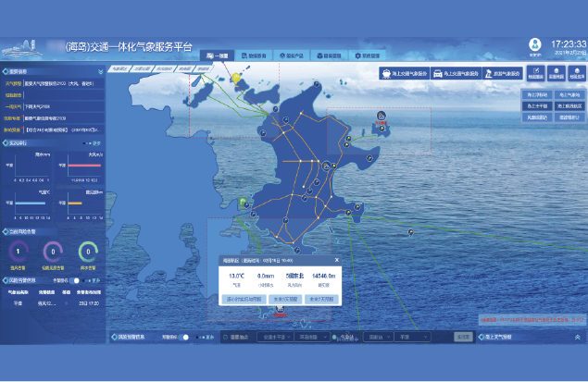
Task: Expand the 海上天气预报 panel at bottom right
Action: pos(578,337)
